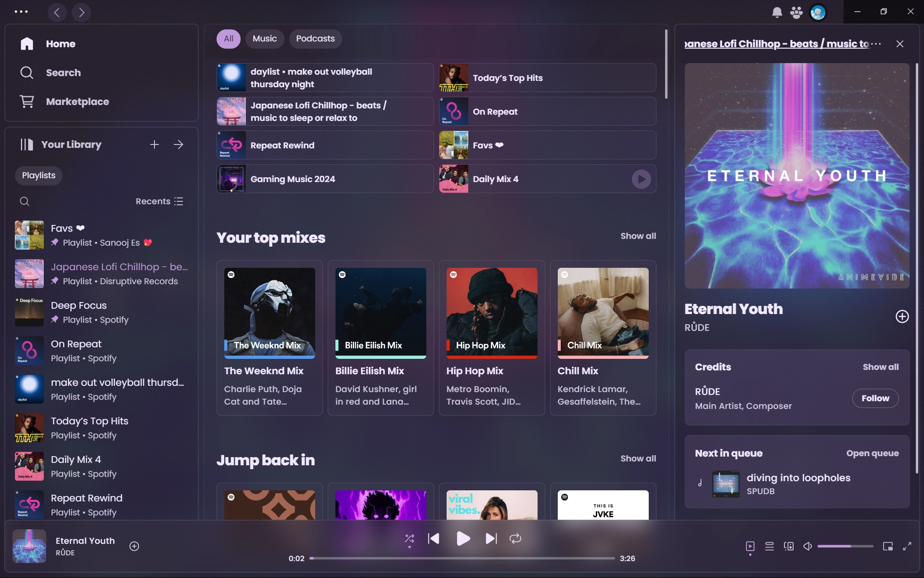
Task: Enter full screen player mode
Action: click(x=907, y=546)
